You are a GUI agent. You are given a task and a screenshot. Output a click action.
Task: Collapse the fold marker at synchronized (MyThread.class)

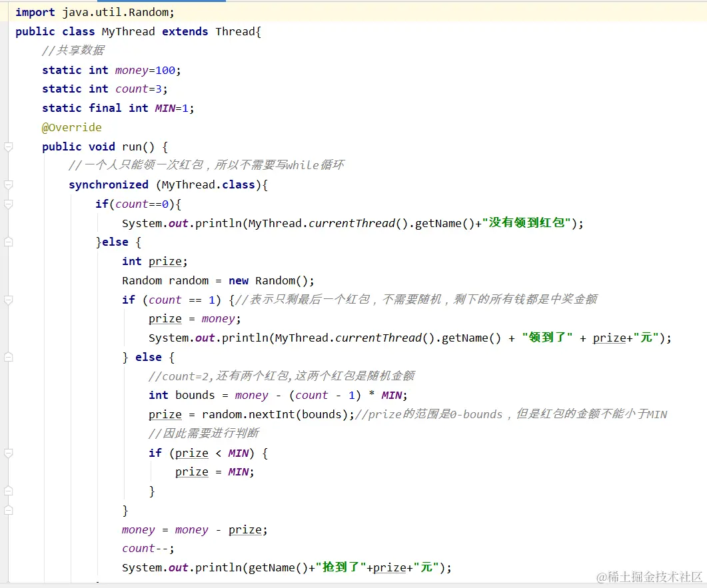[8, 184]
